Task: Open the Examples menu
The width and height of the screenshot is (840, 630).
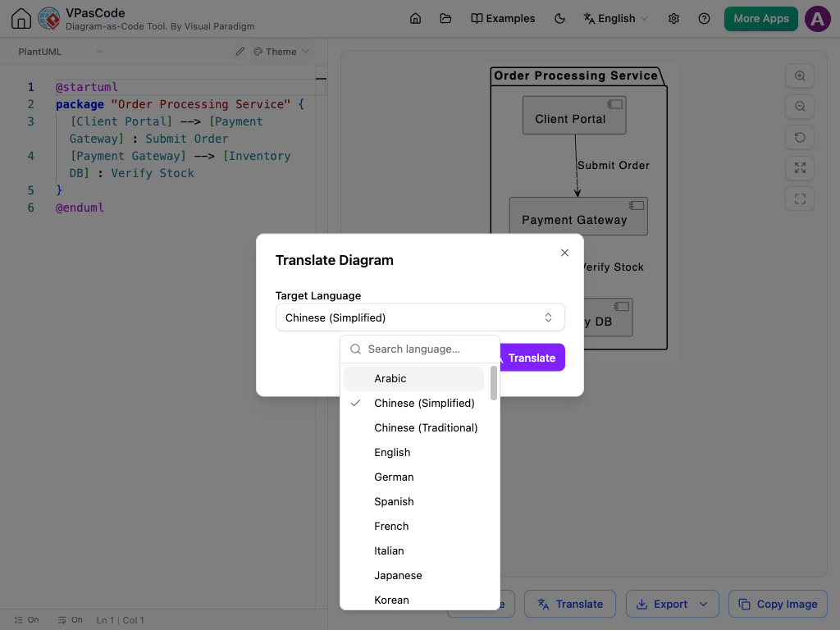Action: click(503, 18)
